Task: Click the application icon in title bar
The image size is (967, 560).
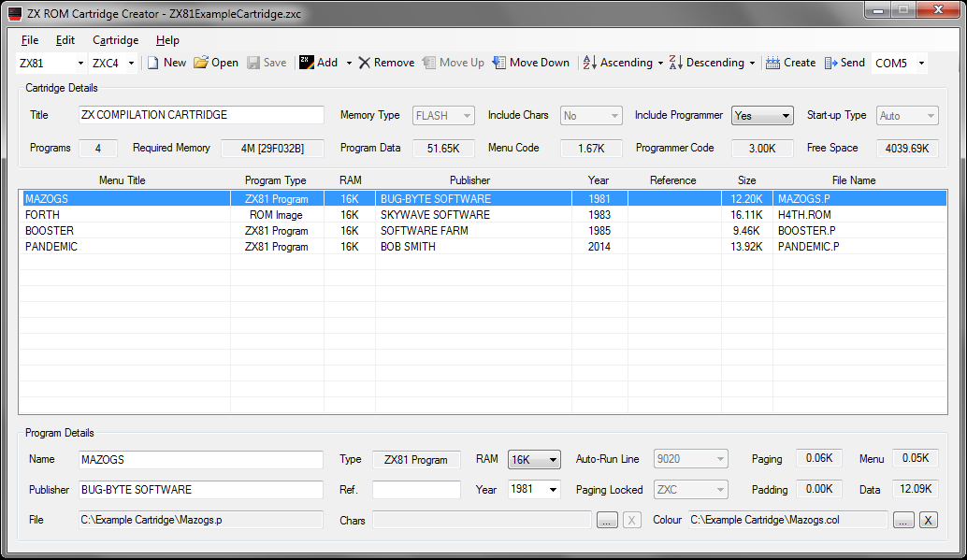Action: (x=15, y=14)
